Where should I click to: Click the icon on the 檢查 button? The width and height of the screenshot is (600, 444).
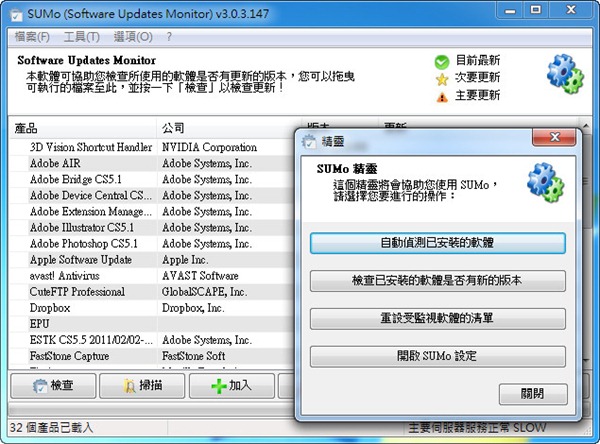click(40, 386)
